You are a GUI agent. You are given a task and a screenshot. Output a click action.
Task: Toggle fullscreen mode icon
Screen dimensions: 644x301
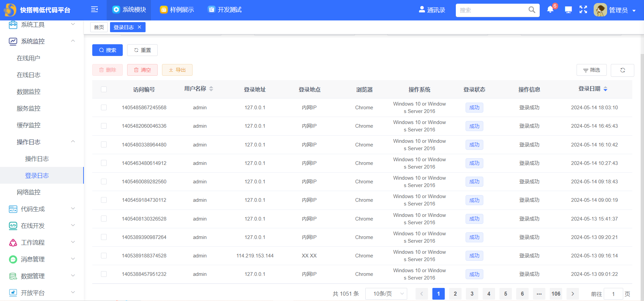(x=583, y=10)
